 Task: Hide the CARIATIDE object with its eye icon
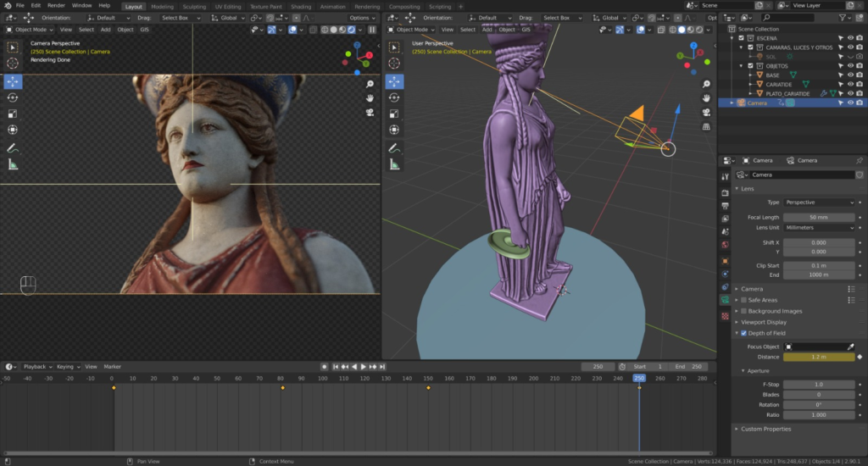point(849,84)
